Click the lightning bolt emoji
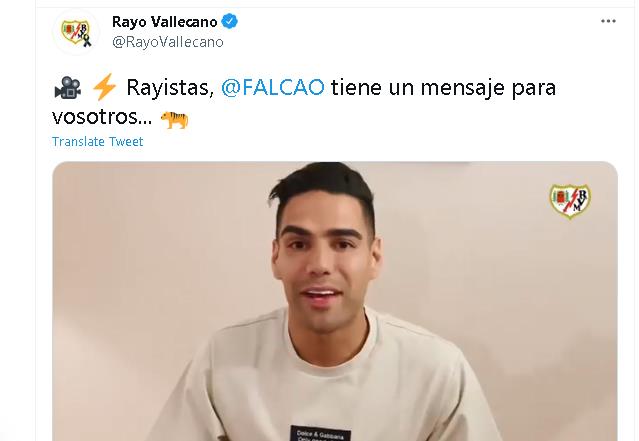639x441 pixels. point(104,87)
